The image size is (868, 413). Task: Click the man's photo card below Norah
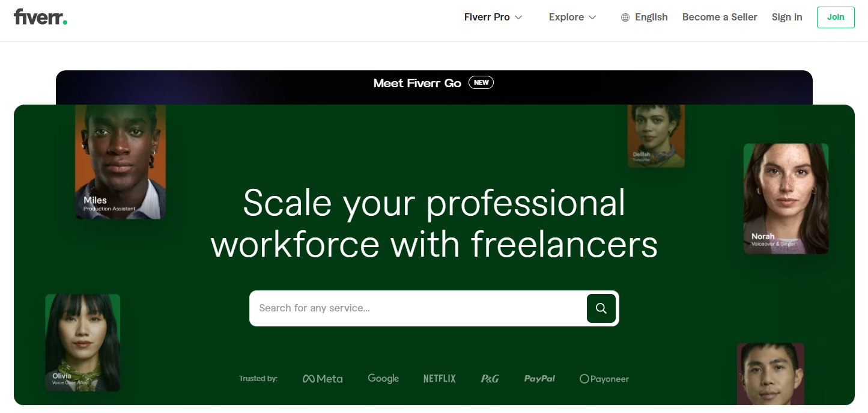tap(771, 374)
